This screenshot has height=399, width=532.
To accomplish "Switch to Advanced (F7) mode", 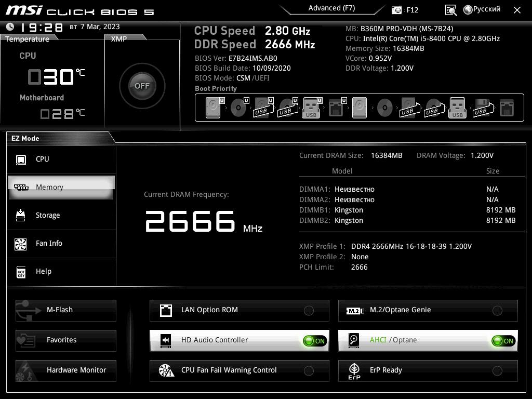I will click(331, 8).
